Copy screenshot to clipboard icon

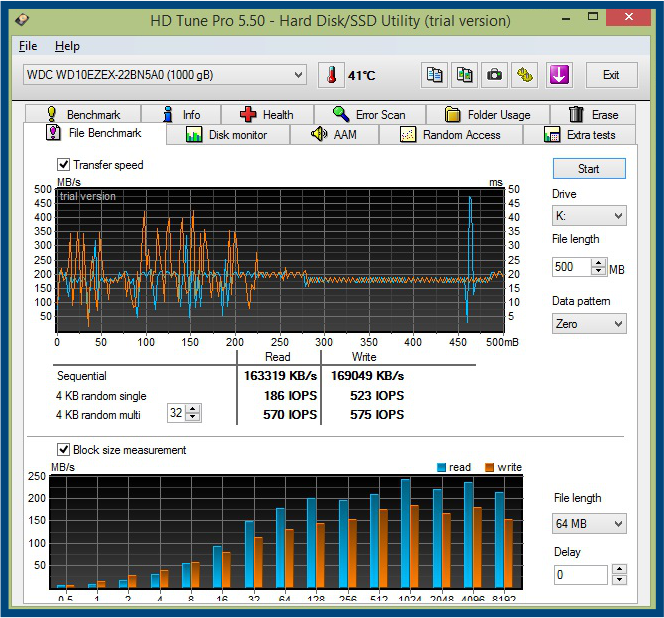(465, 75)
